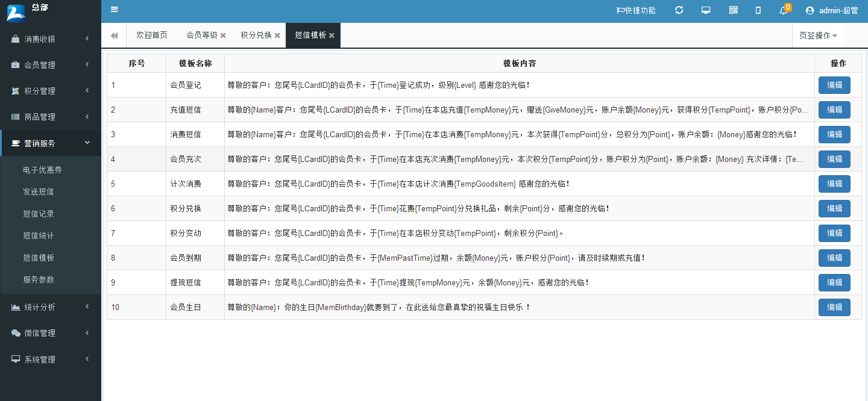
Task: Click 编辑 for the 会员生日 template
Action: pyautogui.click(x=834, y=307)
